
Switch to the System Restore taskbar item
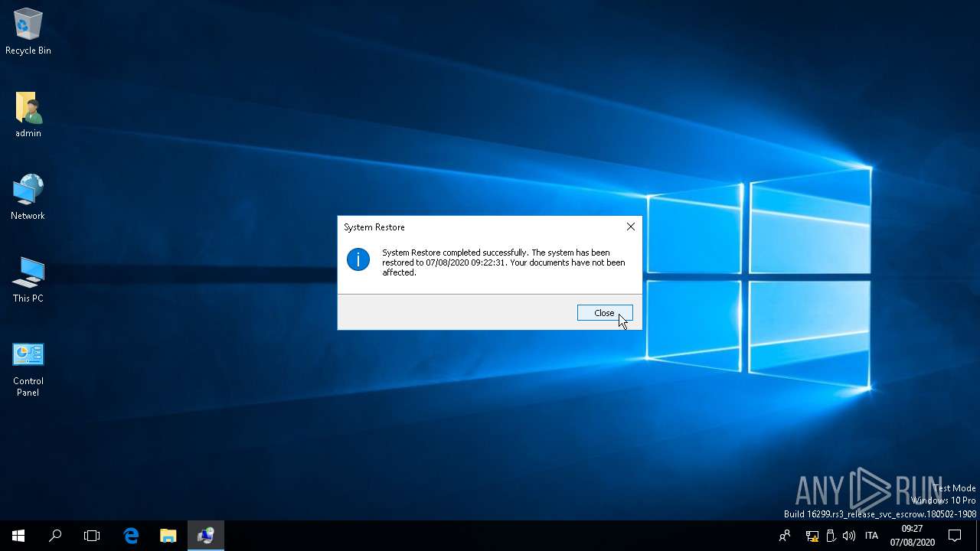point(205,536)
